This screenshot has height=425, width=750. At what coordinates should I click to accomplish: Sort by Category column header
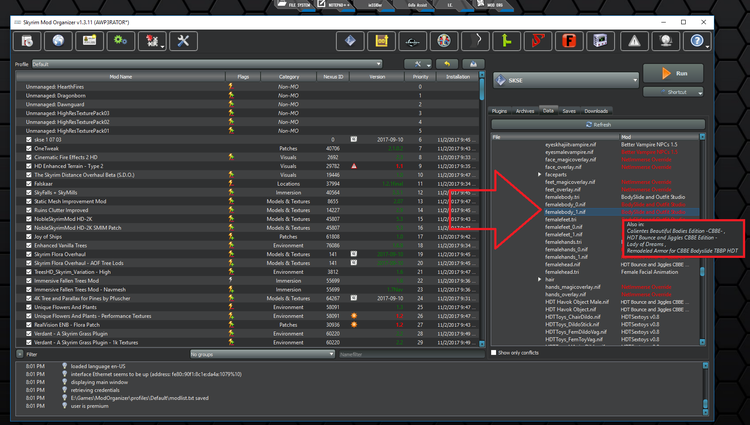pyautogui.click(x=289, y=76)
